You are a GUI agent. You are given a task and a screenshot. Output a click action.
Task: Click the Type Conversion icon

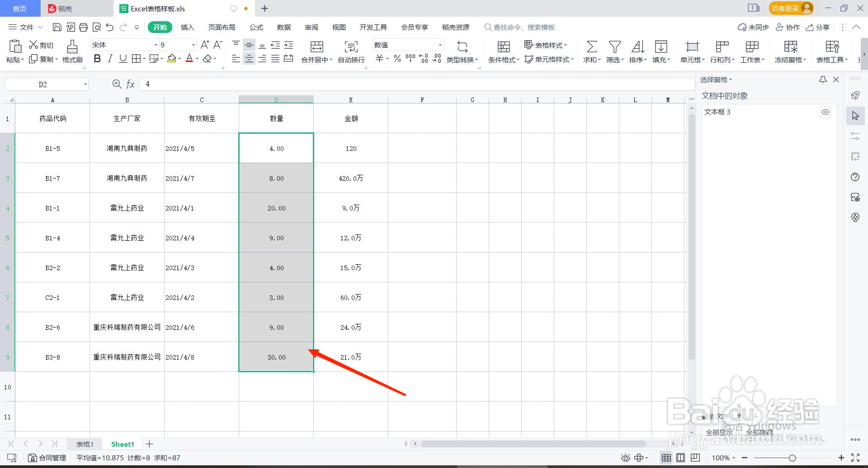click(462, 47)
